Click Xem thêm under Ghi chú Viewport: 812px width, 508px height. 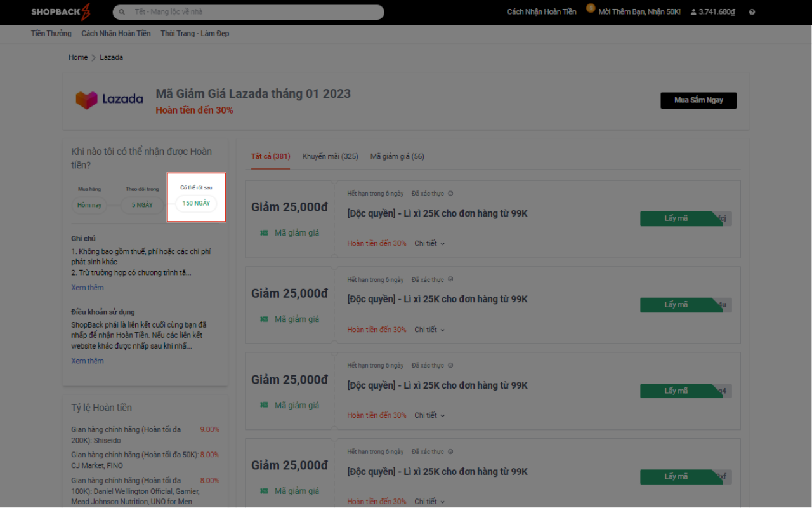[x=88, y=288]
